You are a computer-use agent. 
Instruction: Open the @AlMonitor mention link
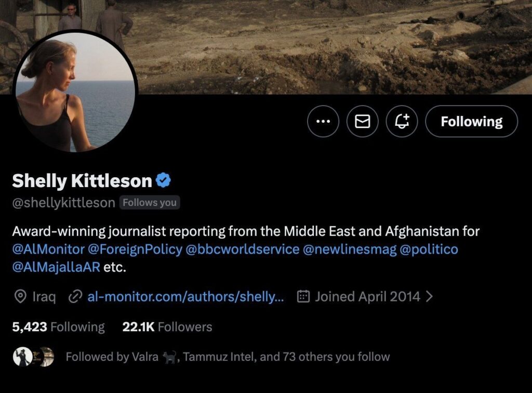pos(48,250)
